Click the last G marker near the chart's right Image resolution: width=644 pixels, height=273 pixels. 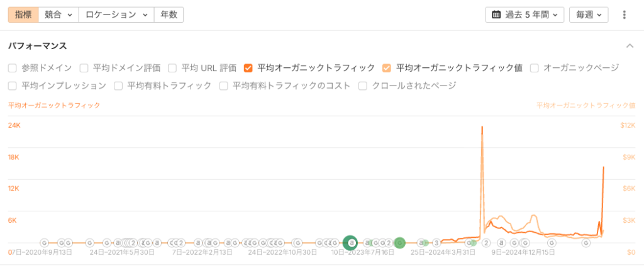(x=586, y=242)
